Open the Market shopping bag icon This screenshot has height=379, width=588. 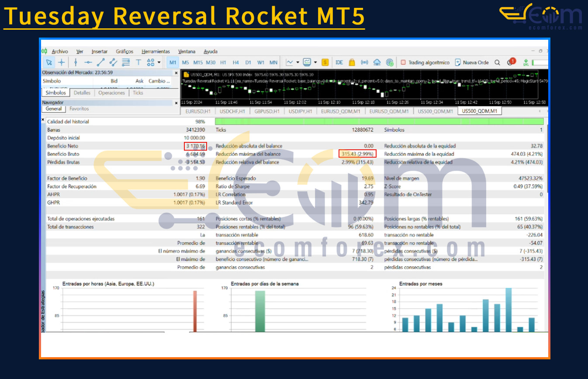click(352, 62)
